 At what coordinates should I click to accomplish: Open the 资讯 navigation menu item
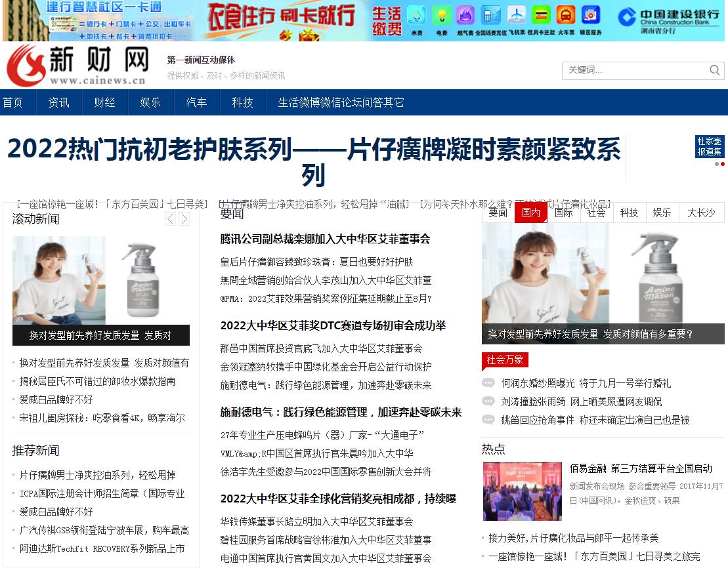click(59, 102)
